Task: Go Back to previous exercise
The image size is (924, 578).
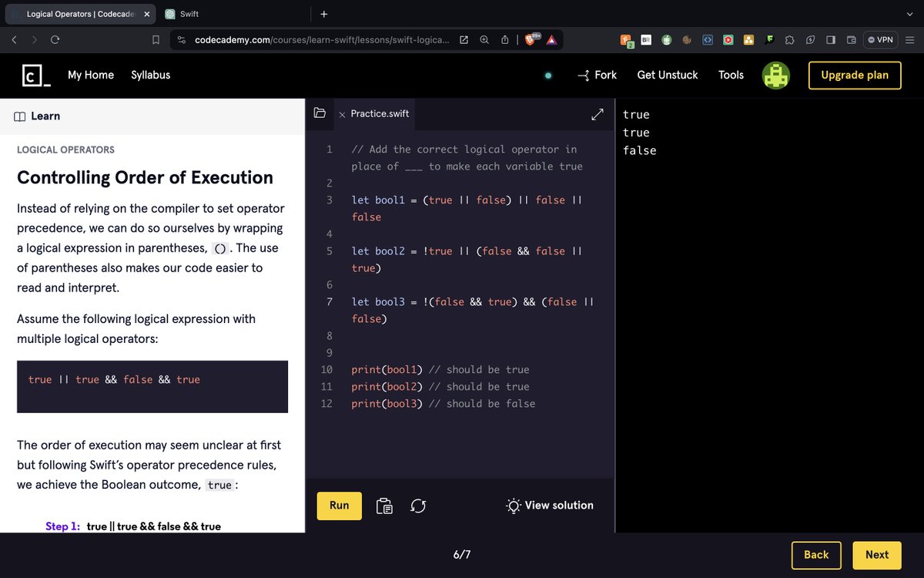Action: pos(816,555)
